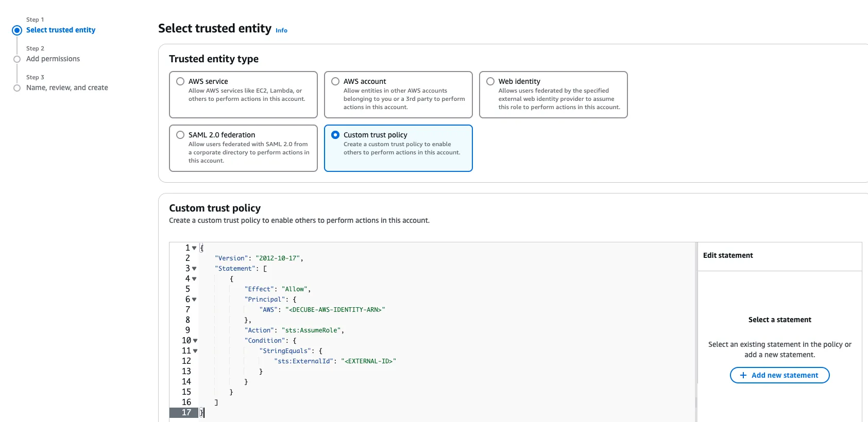Click the Add new statement button
Screen dimensions: 868x422
coord(779,375)
